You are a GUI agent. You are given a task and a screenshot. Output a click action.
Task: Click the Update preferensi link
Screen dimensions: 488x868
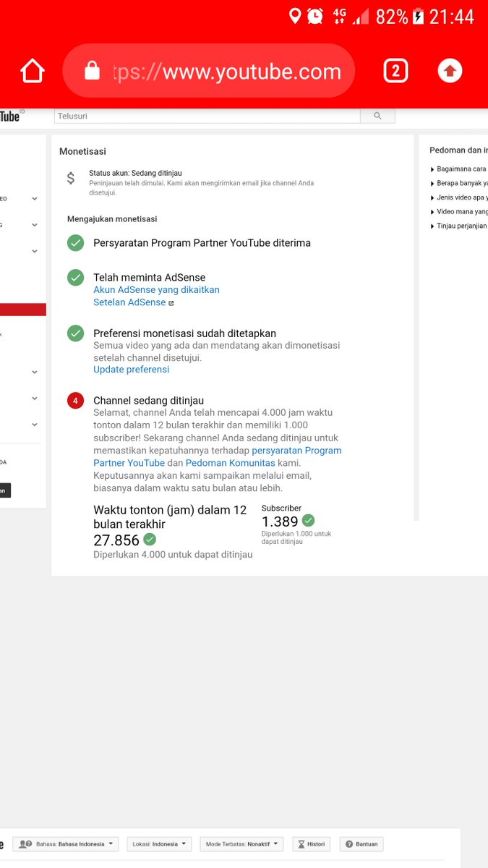pos(131,369)
